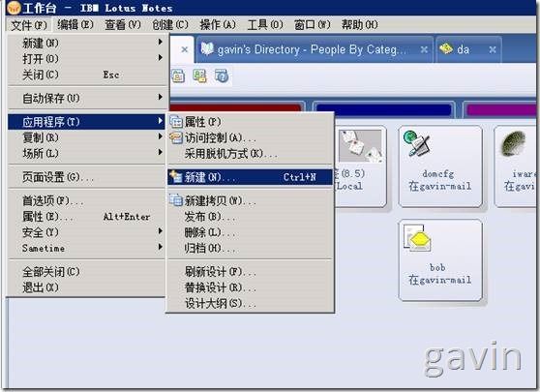Choose 退出(X) to exit Notes
540x392 pixels.
(x=87, y=287)
